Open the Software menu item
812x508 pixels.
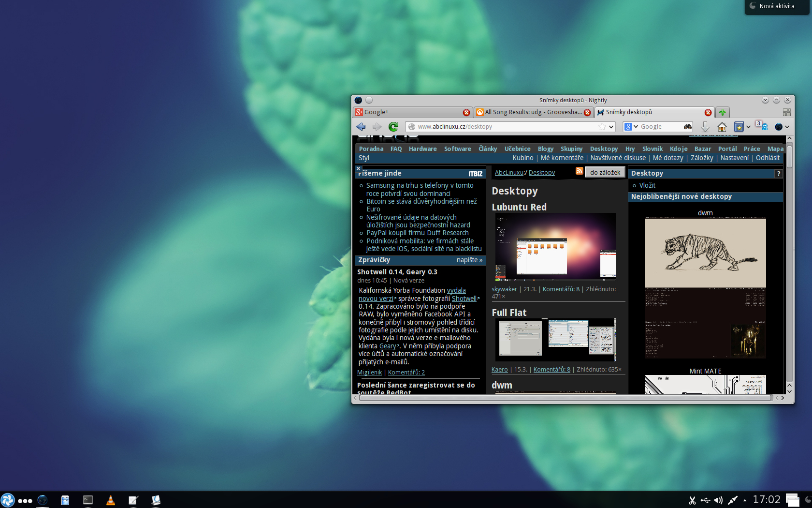[x=458, y=149]
